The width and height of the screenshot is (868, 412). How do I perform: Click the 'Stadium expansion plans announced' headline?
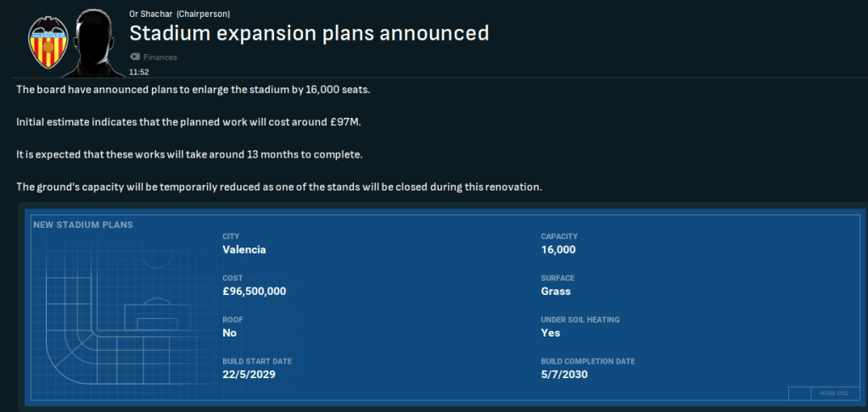tap(309, 33)
